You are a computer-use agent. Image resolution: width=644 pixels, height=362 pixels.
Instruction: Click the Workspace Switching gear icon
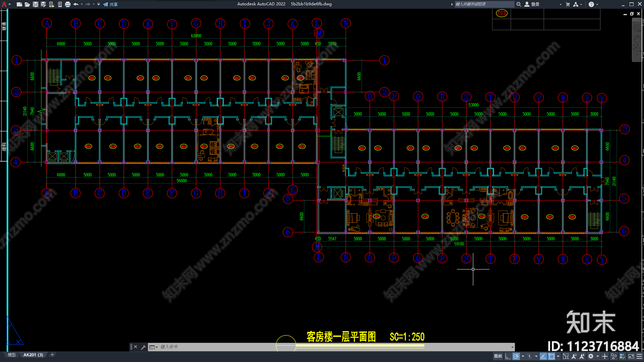591,356
